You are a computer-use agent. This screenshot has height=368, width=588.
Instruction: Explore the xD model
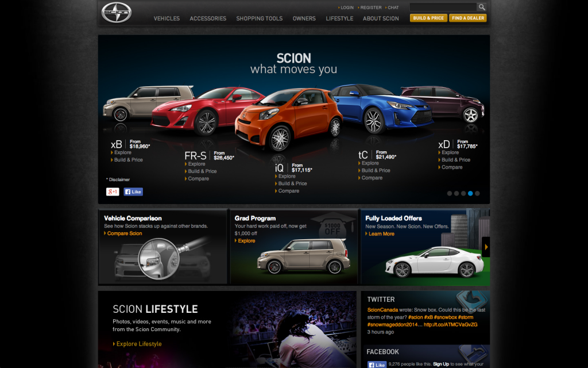tap(450, 152)
